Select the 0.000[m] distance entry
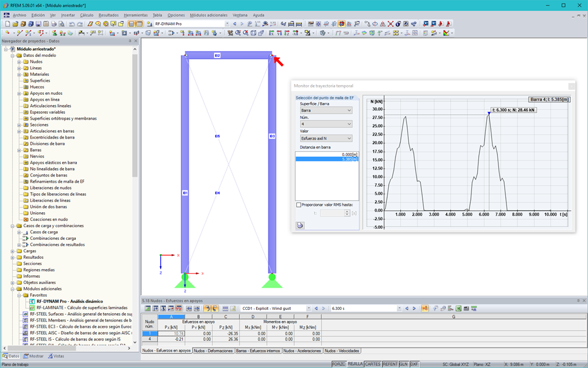The height and width of the screenshot is (368, 588). pyautogui.click(x=327, y=154)
